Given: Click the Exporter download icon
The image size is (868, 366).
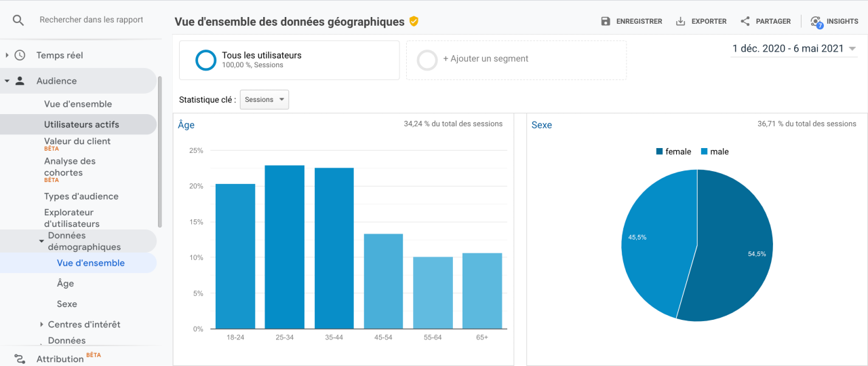Looking at the screenshot, I should [x=681, y=21].
